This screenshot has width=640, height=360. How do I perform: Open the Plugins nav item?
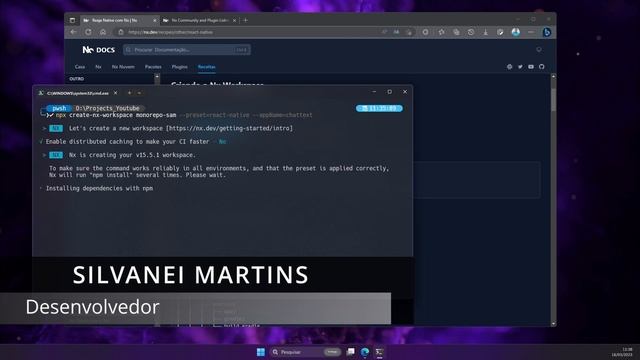(x=180, y=67)
